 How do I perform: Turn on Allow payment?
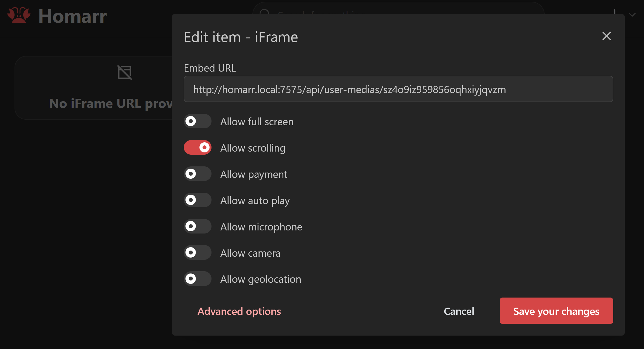coord(198,174)
